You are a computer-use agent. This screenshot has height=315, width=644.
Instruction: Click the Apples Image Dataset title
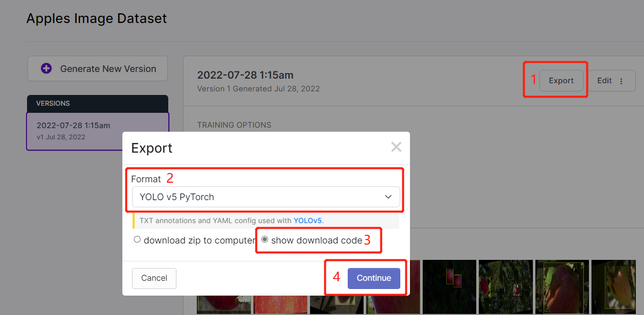97,19
